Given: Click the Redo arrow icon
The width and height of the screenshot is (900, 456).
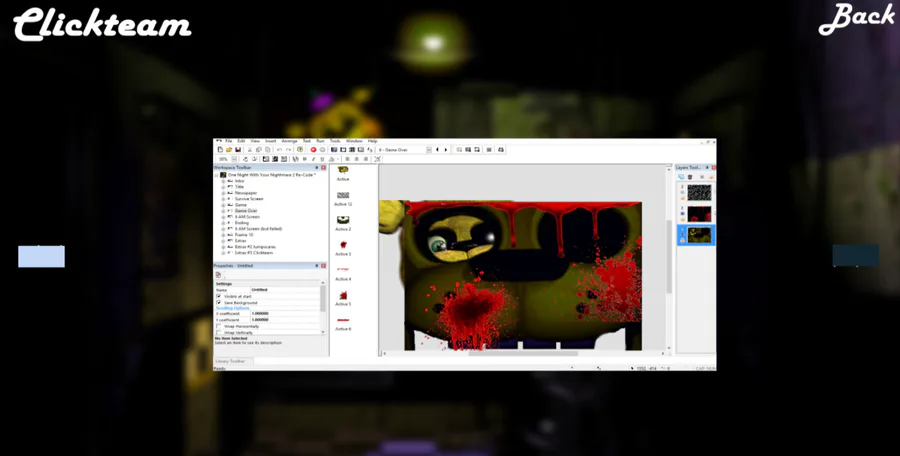Looking at the screenshot, I should [x=289, y=149].
